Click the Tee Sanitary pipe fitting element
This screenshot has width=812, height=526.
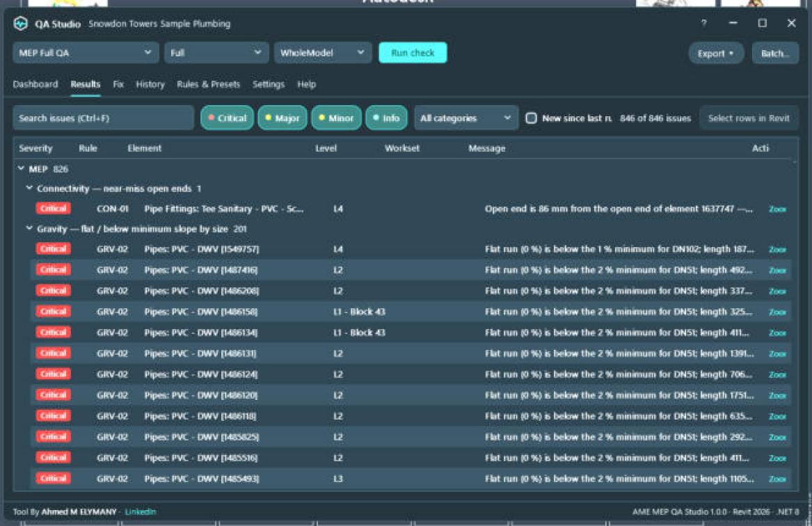(x=224, y=209)
